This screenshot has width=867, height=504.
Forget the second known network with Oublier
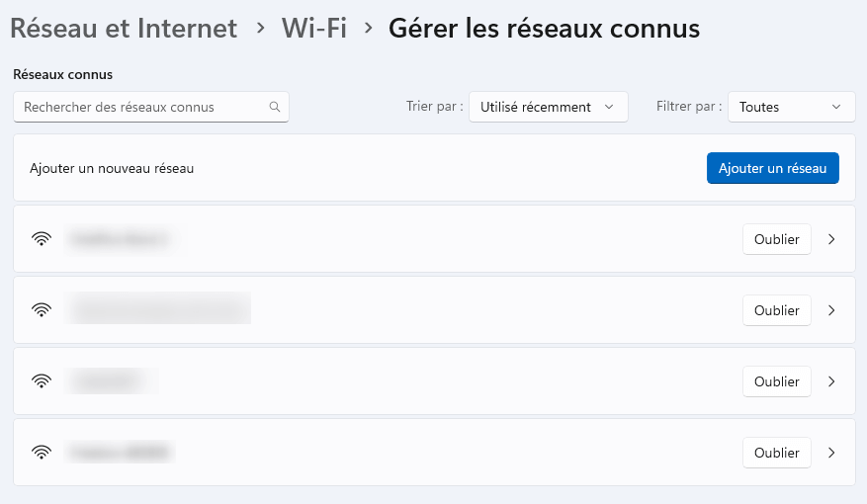click(x=776, y=310)
